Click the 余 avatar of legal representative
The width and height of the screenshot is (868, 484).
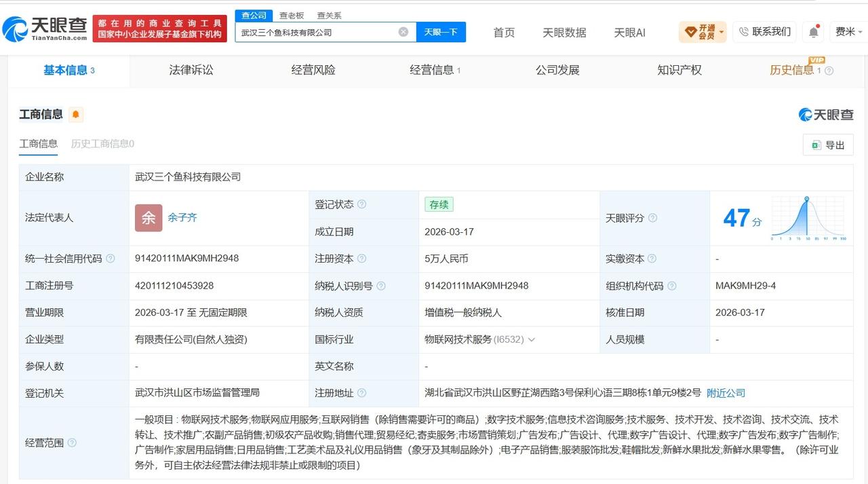pyautogui.click(x=149, y=218)
